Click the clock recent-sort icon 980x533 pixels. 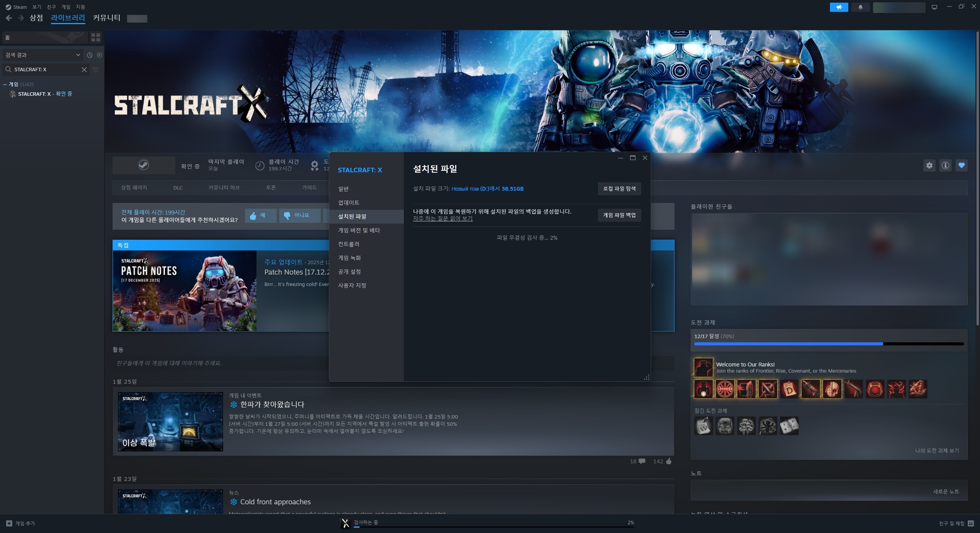click(x=90, y=55)
